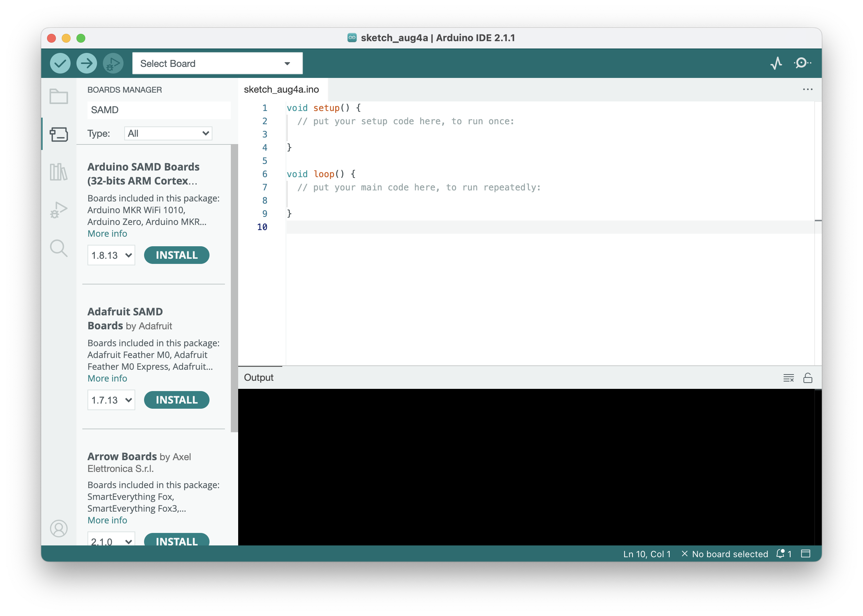
Task: Choose version 1.8.13 dropdown for Arduino SAMD
Action: (x=111, y=255)
